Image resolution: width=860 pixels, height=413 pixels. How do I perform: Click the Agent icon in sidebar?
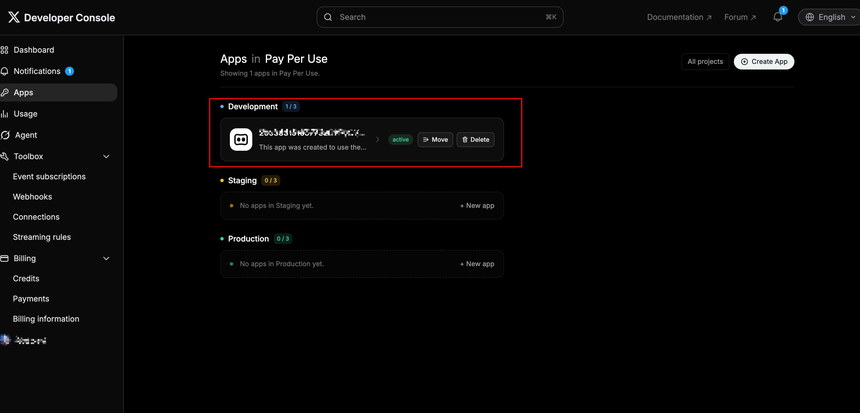pos(5,135)
